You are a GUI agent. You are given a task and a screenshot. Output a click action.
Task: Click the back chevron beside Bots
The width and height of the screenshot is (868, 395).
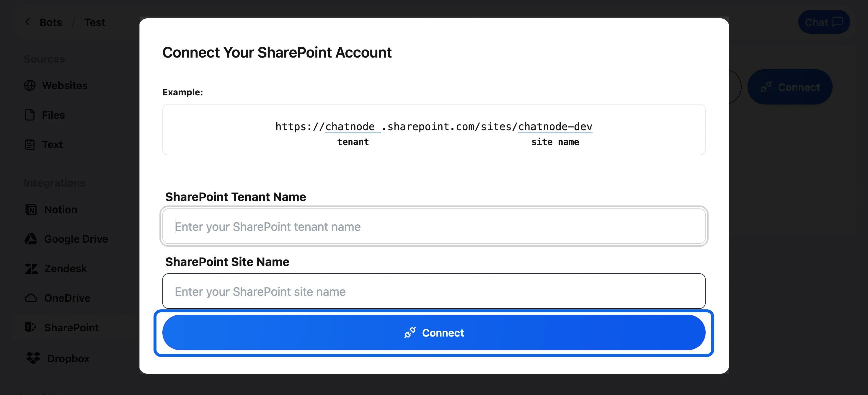pyautogui.click(x=28, y=22)
